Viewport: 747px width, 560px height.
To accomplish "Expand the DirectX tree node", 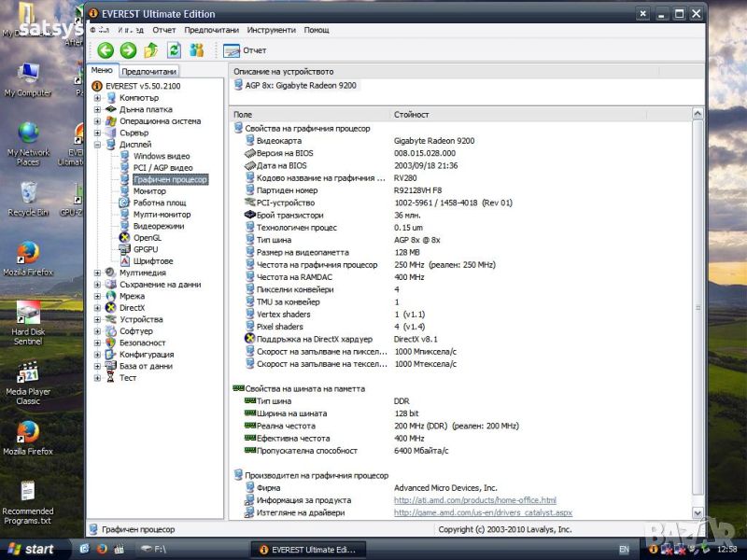I will pos(97,308).
